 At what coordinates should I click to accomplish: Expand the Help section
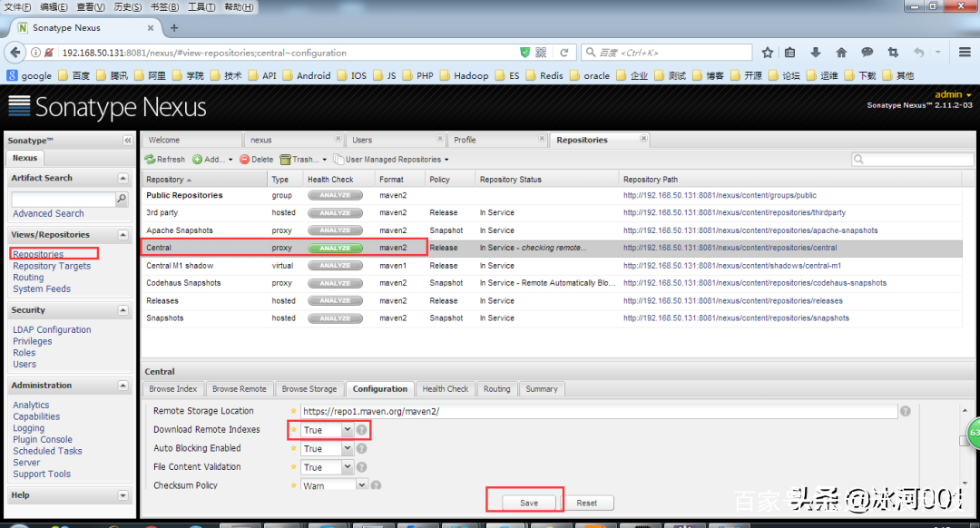tap(122, 495)
